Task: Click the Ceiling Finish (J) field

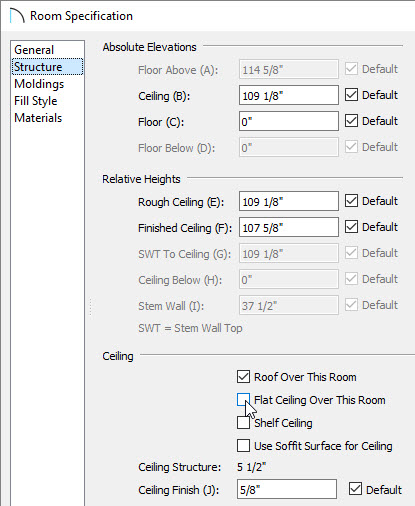Action: pos(287,489)
